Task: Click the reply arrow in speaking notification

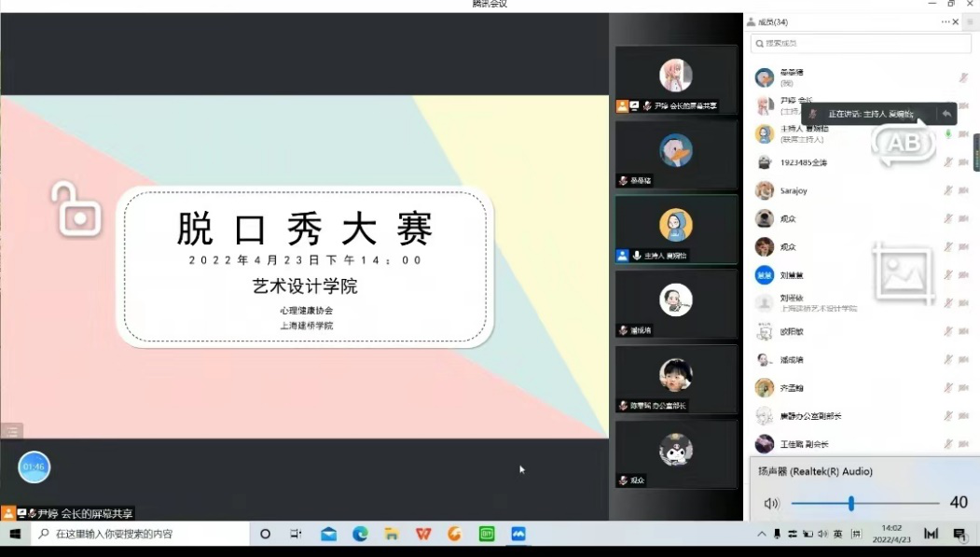Action: coord(946,114)
